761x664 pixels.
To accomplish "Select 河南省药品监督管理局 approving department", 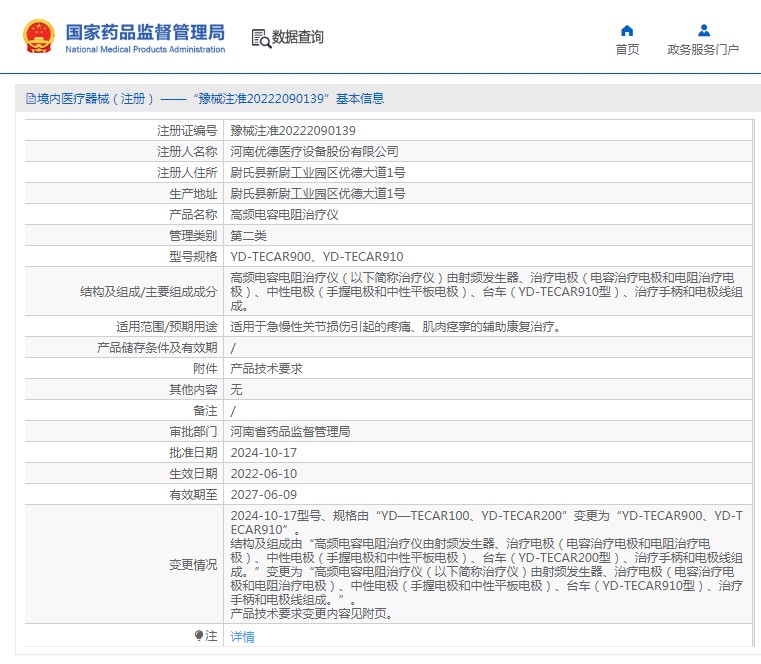I will 290,432.
